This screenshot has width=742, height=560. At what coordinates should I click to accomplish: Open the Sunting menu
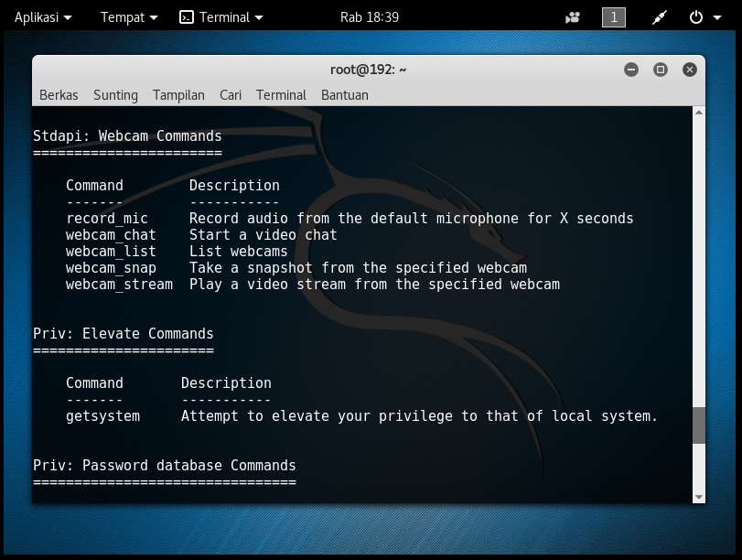[x=115, y=94]
